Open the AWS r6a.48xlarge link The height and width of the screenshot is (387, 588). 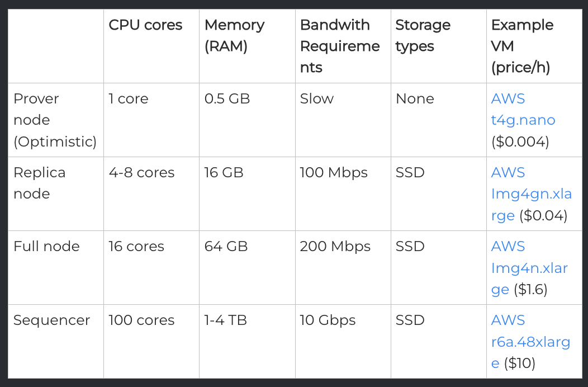pyautogui.click(x=530, y=341)
